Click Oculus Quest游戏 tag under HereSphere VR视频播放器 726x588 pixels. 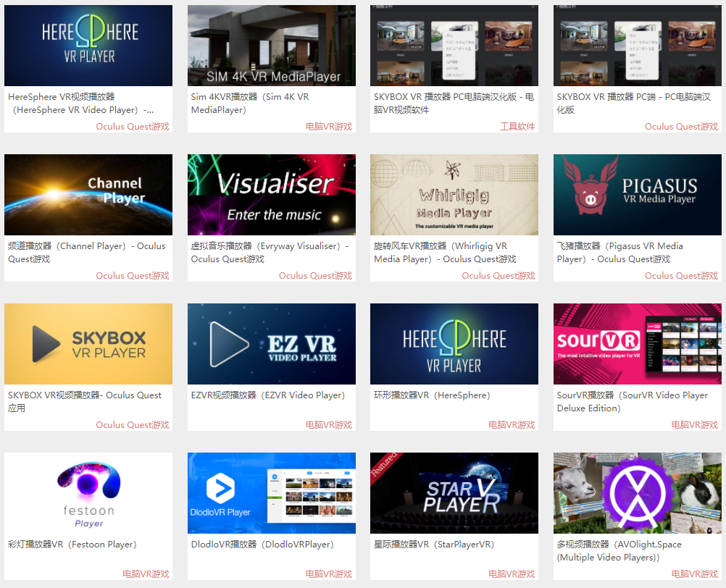coord(133,126)
